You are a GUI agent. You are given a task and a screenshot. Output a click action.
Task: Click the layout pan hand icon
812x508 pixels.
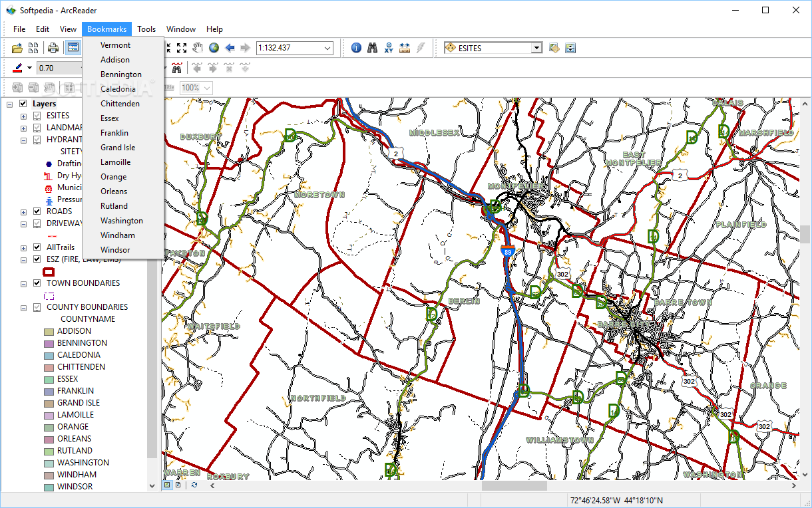click(x=49, y=88)
